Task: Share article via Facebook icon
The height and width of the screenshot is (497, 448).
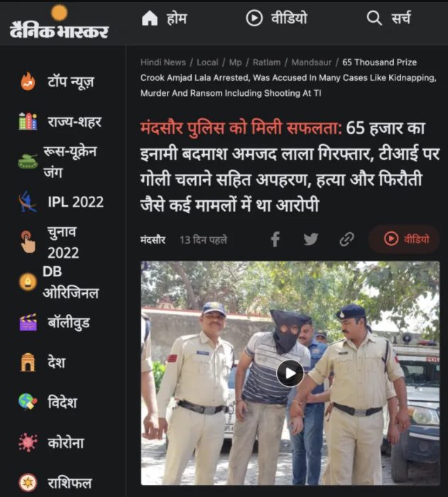Action: point(275,239)
